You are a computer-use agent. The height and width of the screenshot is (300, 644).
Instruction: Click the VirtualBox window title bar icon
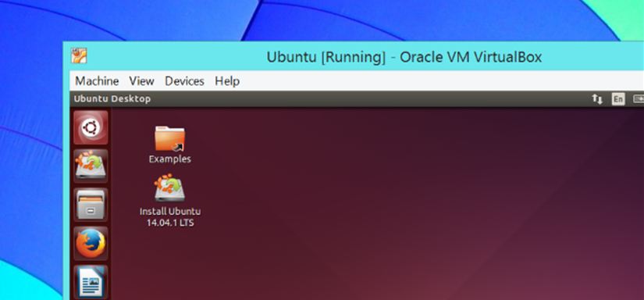pyautogui.click(x=78, y=55)
